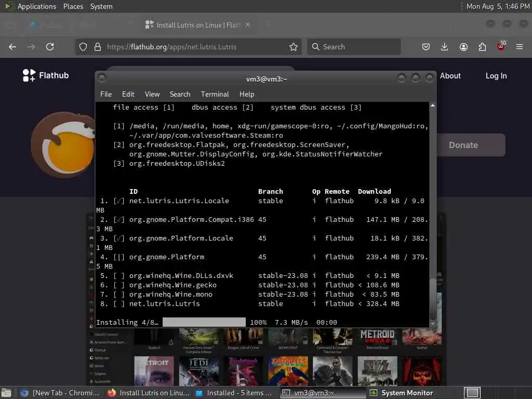532x399 pixels.
Task: Open the Firefox account icon
Action: tap(463, 47)
